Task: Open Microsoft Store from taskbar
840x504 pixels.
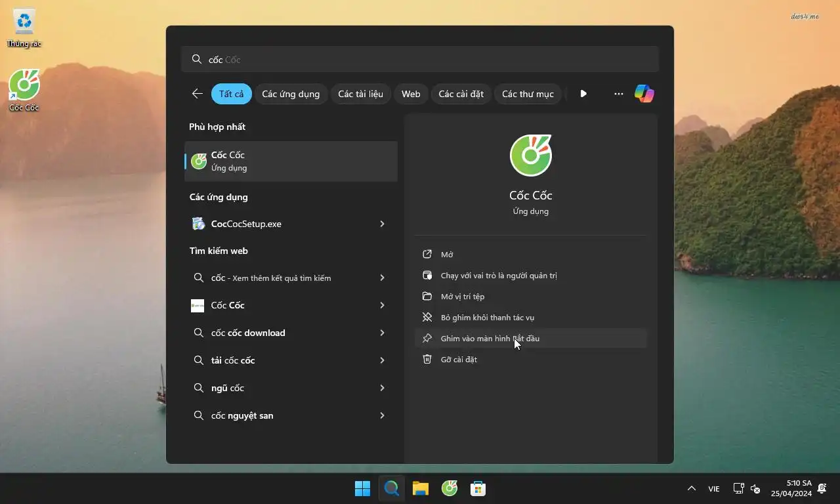Action: click(x=478, y=488)
